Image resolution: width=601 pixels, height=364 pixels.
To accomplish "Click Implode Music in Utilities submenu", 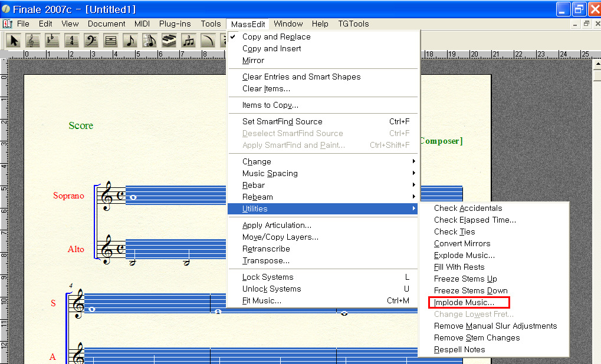I will [x=464, y=302].
